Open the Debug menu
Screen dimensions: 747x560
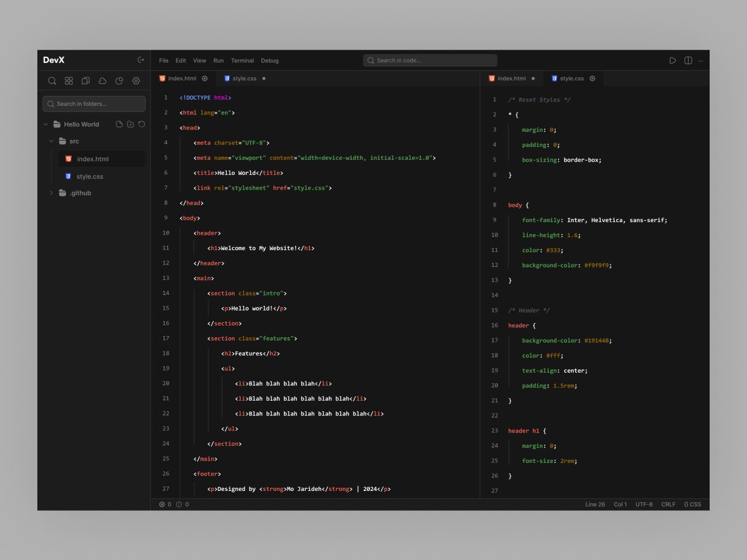[270, 60]
